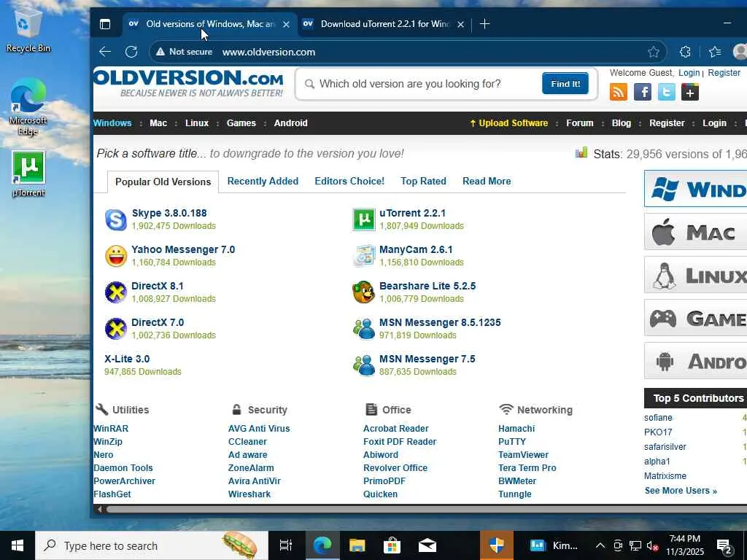
Task: Click the Yahoo Messenger smiley icon
Action: 116,256
